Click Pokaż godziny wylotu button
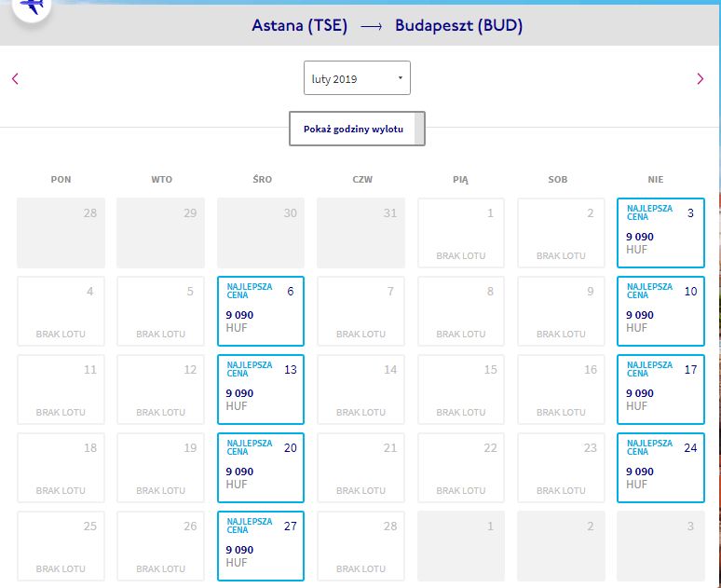Viewport: 721px width, 588px height. [x=357, y=129]
